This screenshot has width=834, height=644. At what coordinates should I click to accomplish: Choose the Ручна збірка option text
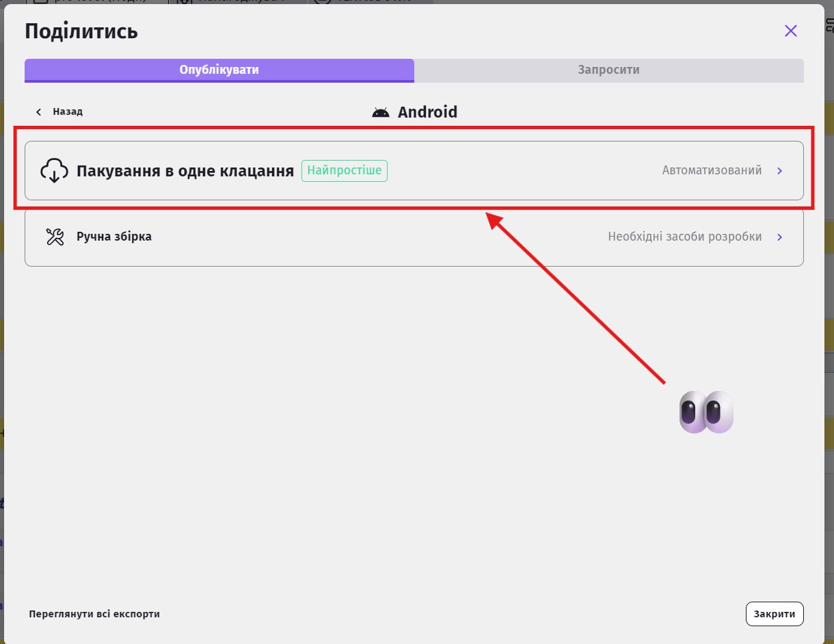114,237
